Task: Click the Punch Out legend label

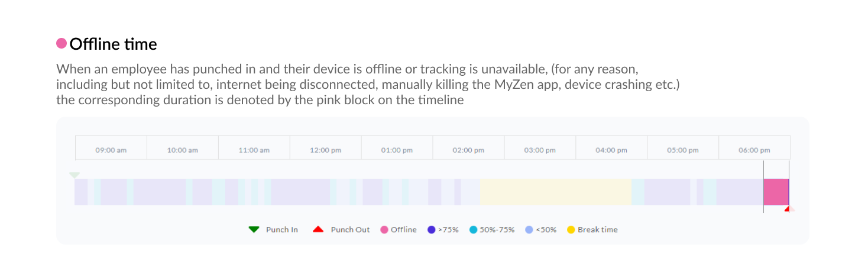Action: [351, 230]
